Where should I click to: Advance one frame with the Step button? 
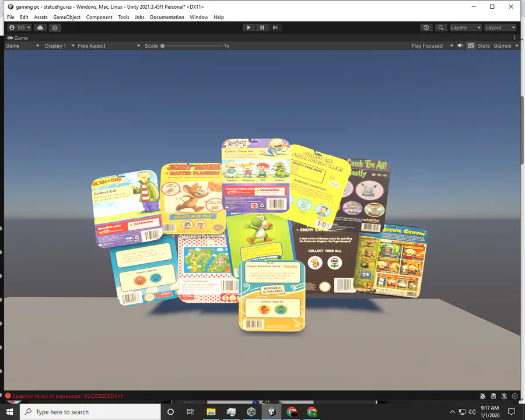[x=275, y=27]
